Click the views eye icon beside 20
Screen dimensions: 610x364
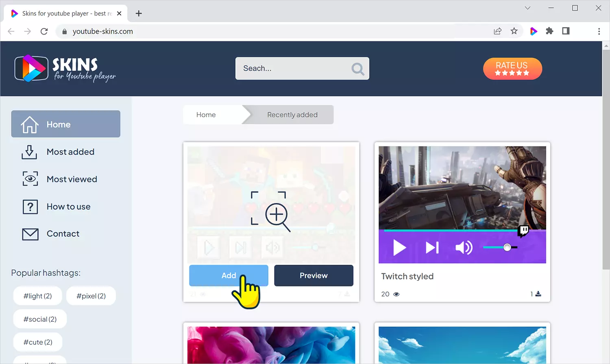point(396,294)
